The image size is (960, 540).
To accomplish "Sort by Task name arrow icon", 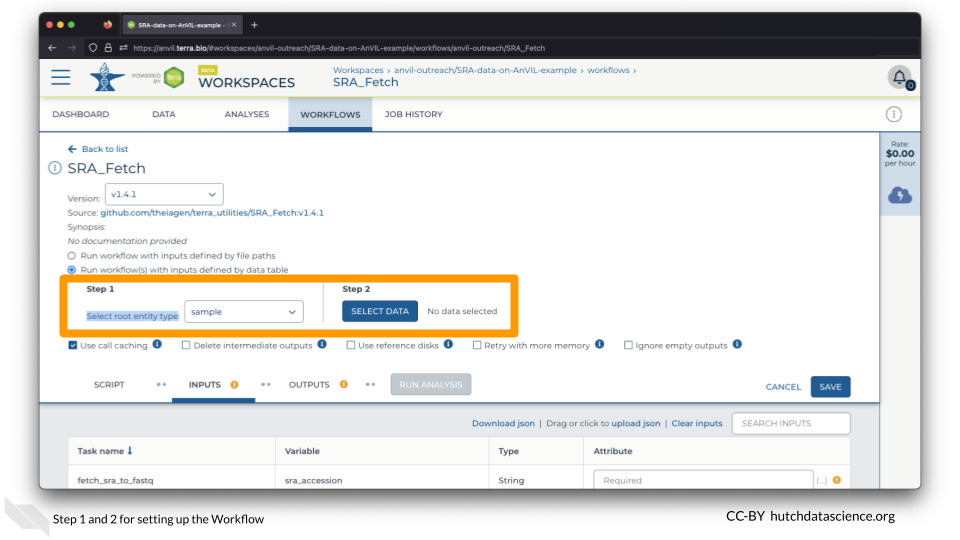I will pos(130,451).
